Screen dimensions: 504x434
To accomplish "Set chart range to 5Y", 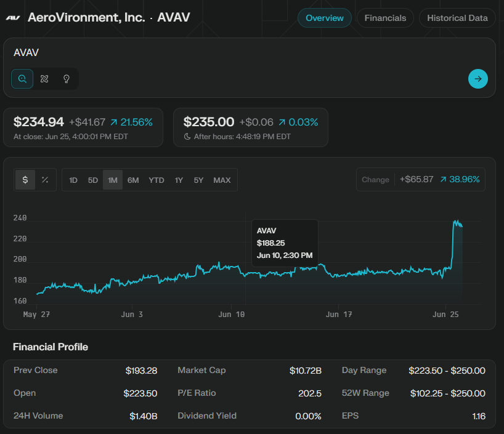I will click(198, 180).
